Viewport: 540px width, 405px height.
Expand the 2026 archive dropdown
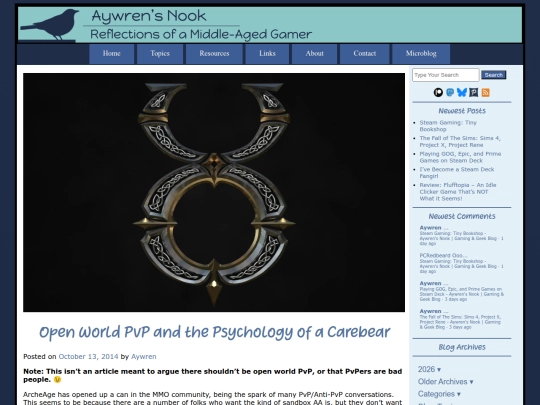(x=429, y=369)
